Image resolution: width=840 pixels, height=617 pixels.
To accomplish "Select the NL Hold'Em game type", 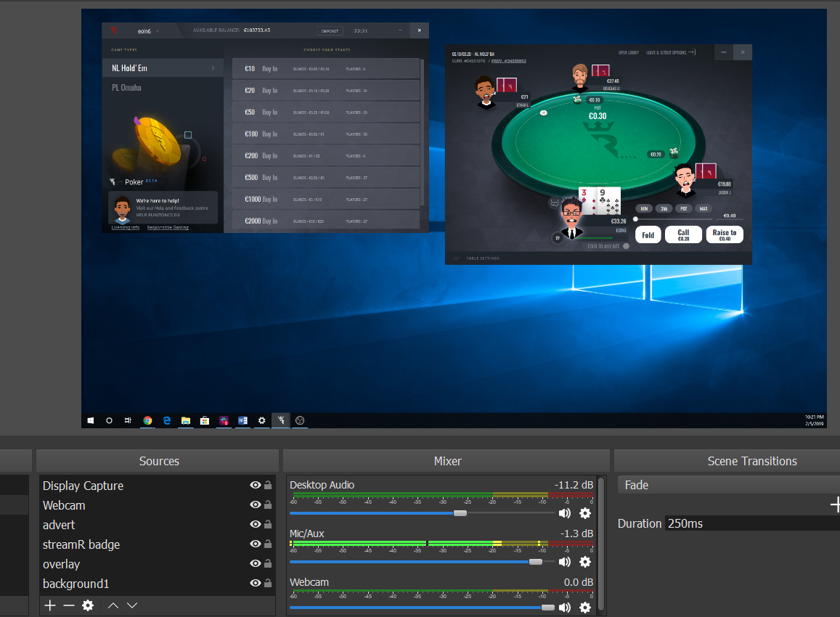I will tap(163, 68).
